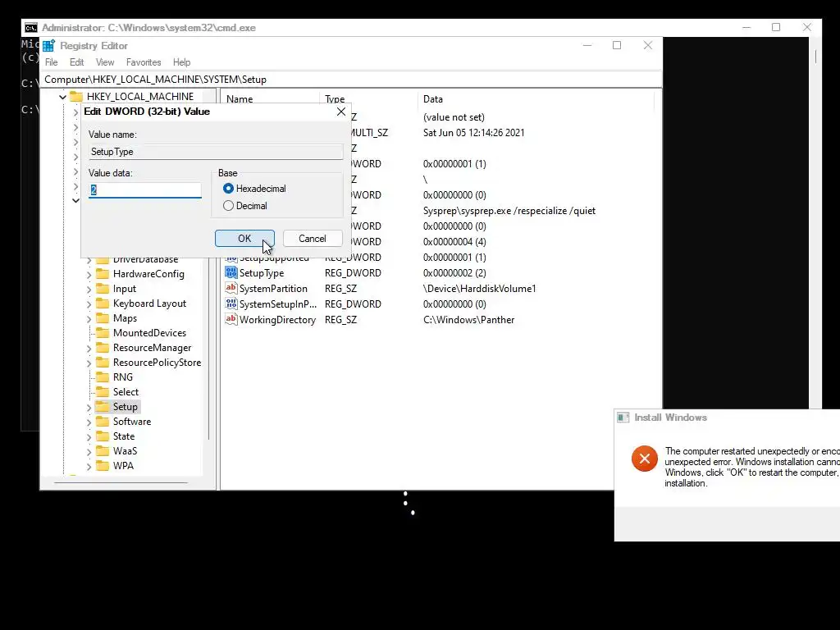The width and height of the screenshot is (840, 630).
Task: Expand the State key
Action: [89, 436]
